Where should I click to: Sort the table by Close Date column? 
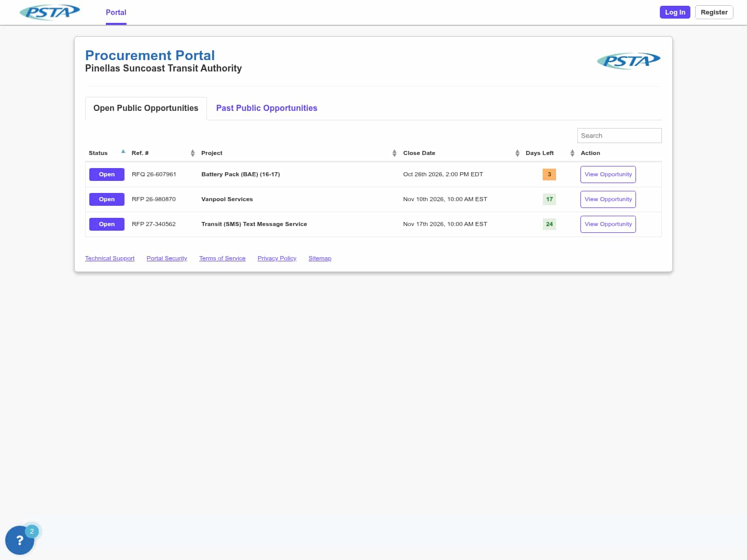click(517, 153)
